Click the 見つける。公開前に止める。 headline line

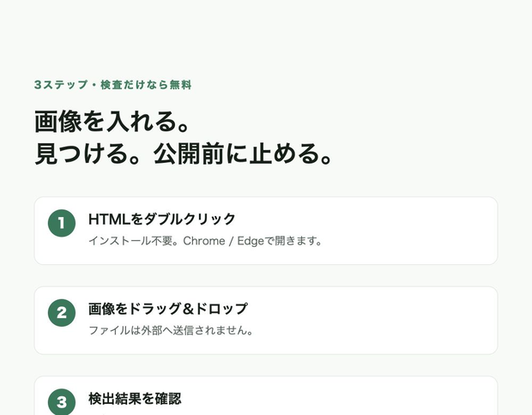tap(184, 153)
